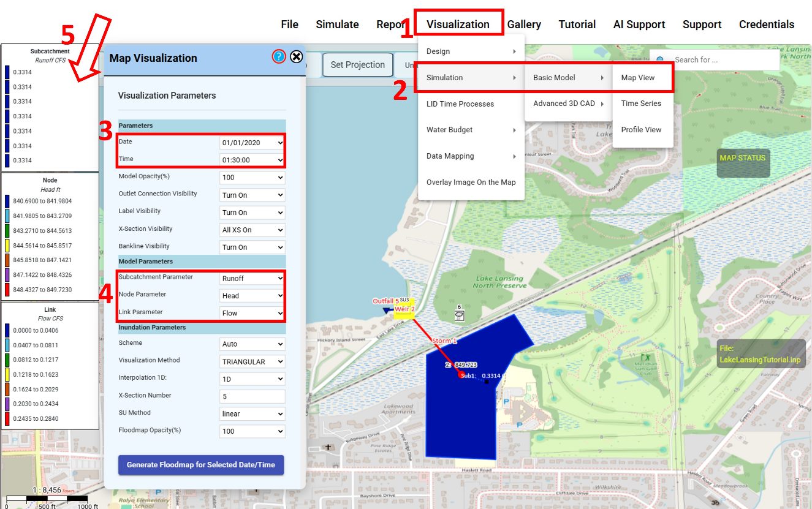The height and width of the screenshot is (509, 812).
Task: Click Generate Floodmap for Selected Date/Time
Action: tap(201, 465)
